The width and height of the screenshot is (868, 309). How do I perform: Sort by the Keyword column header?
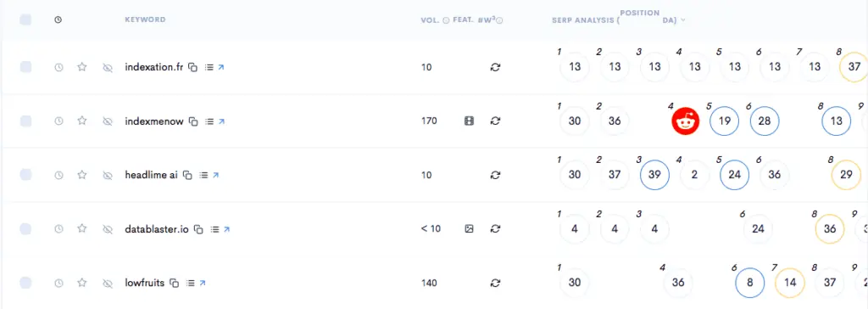pos(145,20)
